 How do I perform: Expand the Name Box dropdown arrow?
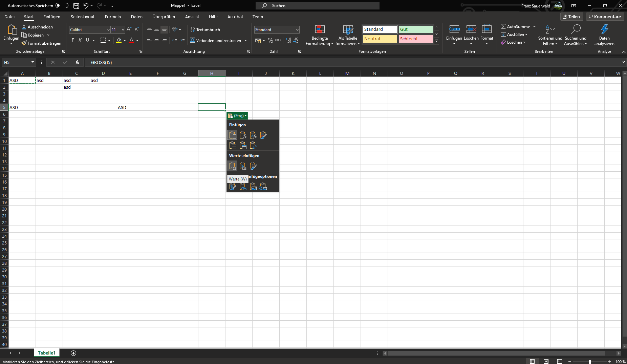[x=33, y=62]
